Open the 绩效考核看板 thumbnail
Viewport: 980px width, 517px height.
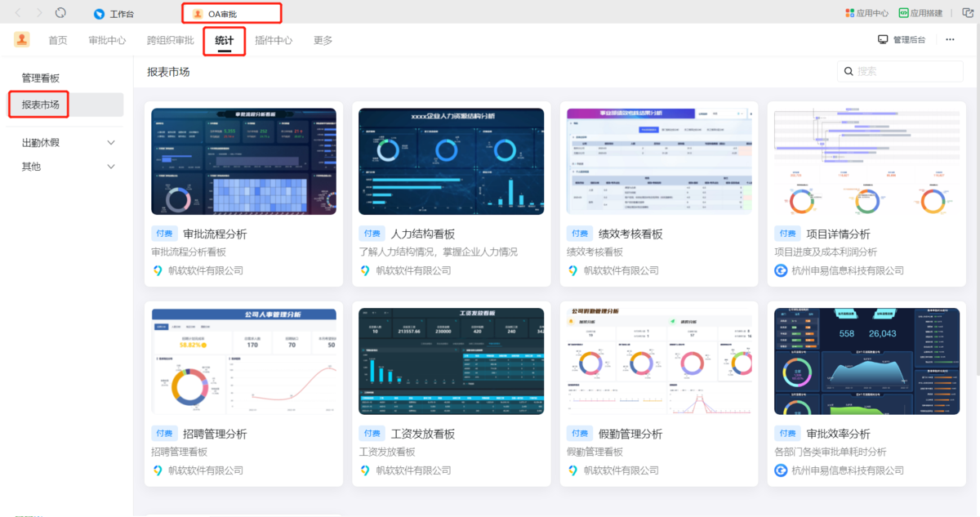click(659, 162)
